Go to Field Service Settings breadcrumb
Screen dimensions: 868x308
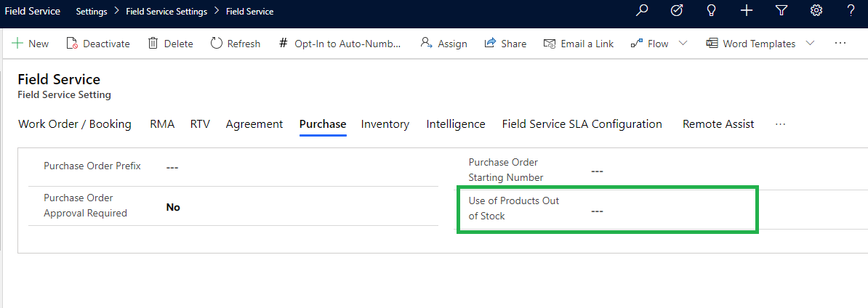coord(166,12)
